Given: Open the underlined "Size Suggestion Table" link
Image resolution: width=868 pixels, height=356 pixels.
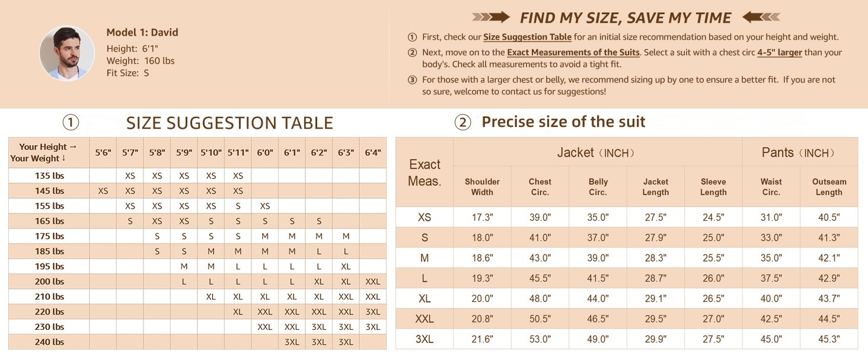Looking at the screenshot, I should coord(527,37).
